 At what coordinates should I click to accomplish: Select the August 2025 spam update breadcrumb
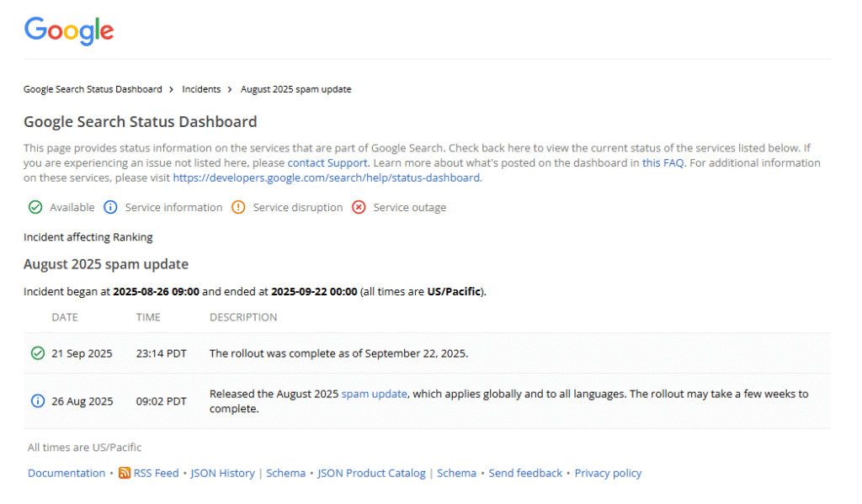(x=295, y=89)
